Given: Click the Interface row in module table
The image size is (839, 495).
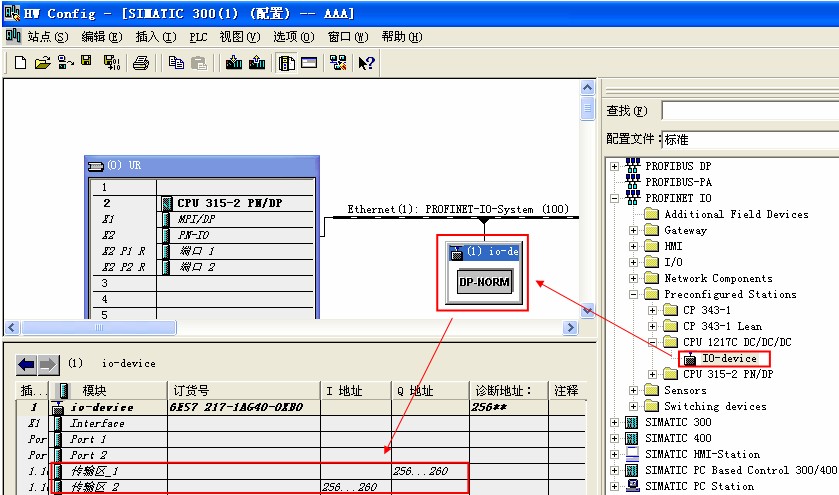Looking at the screenshot, I should click(x=301, y=423).
